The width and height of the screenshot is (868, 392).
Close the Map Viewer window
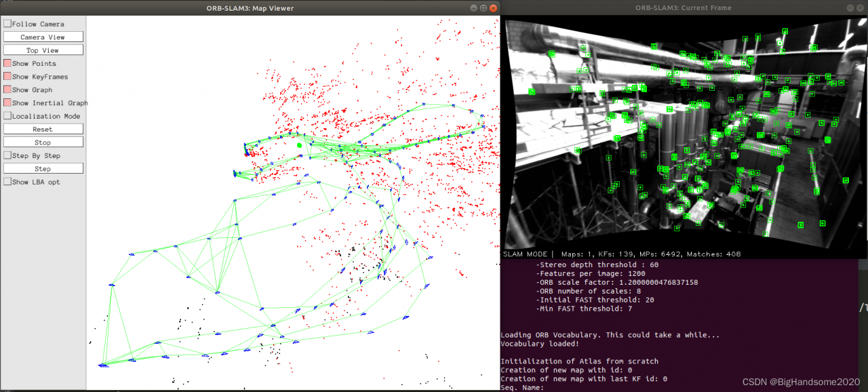[x=494, y=8]
